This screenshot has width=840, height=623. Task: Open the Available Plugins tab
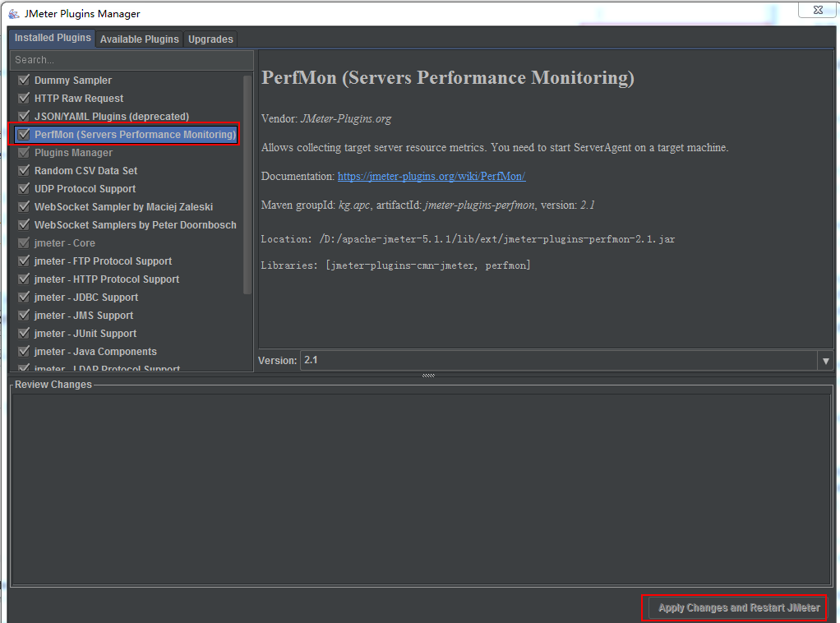(139, 39)
